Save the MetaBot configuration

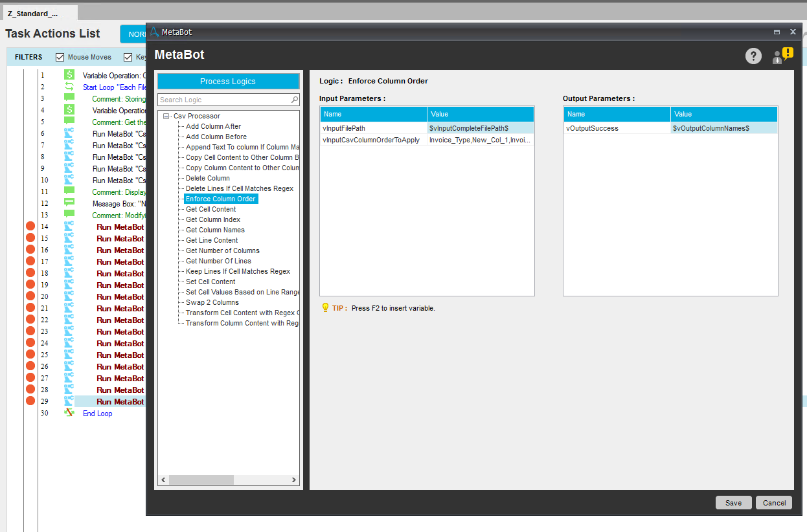pos(733,503)
